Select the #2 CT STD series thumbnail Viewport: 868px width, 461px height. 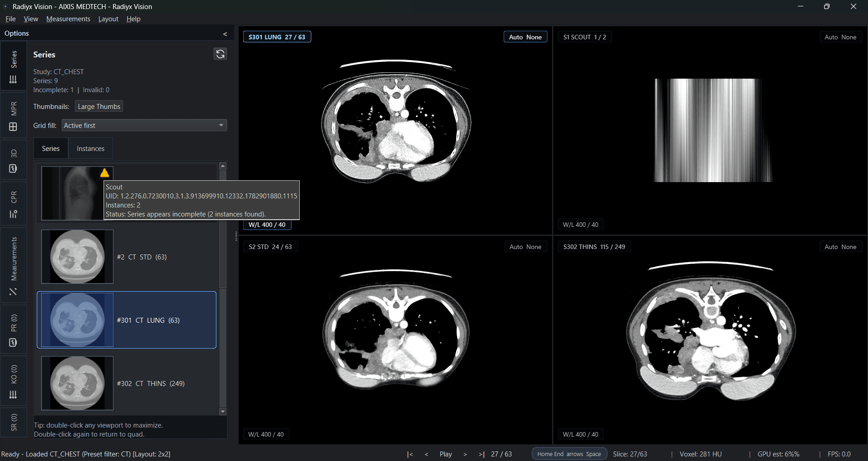(x=77, y=257)
